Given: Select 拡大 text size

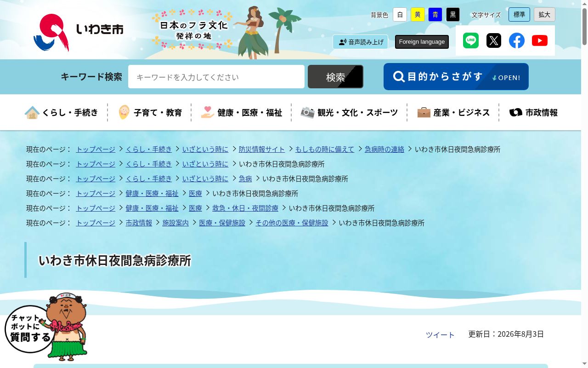Looking at the screenshot, I should point(544,15).
